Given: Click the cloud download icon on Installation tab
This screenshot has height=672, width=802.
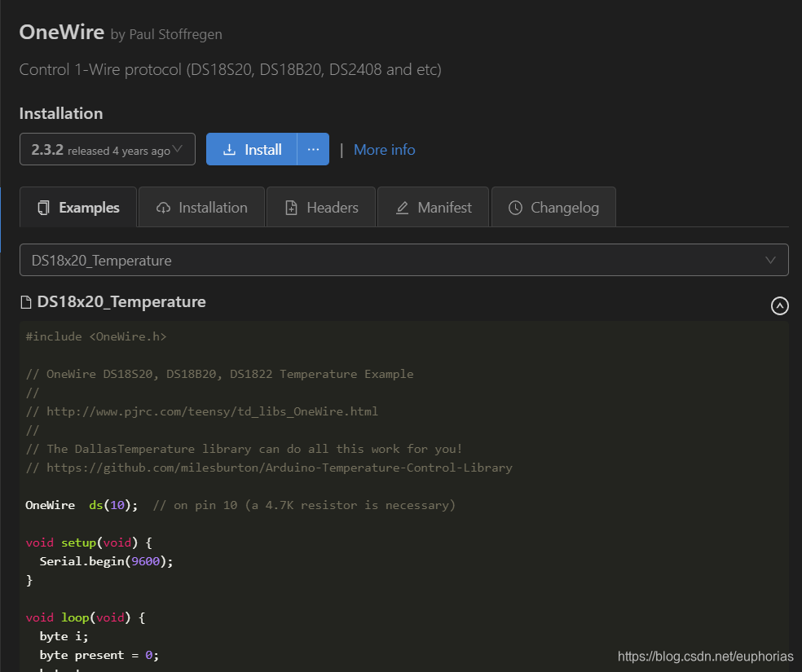Looking at the screenshot, I should (163, 208).
